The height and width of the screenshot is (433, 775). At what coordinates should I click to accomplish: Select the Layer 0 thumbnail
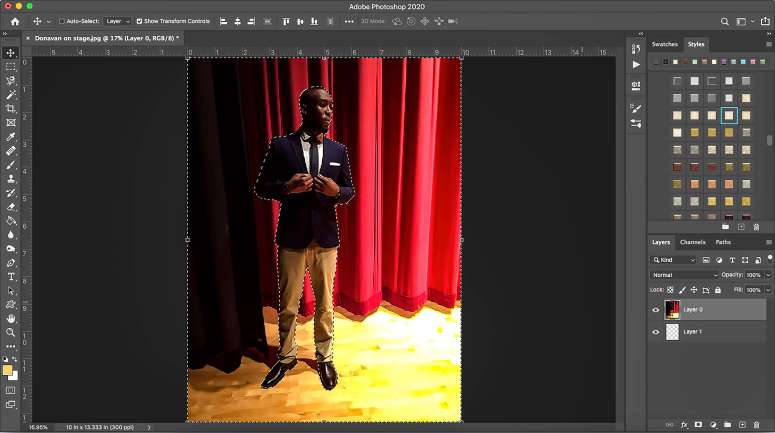(673, 310)
